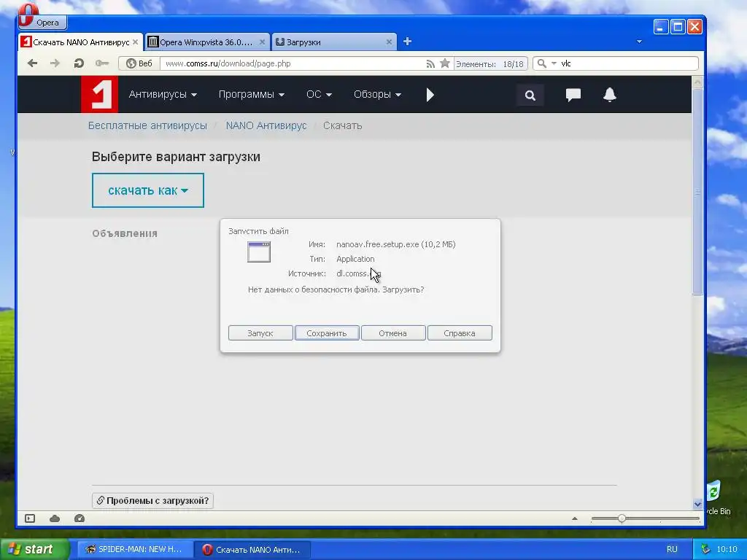Click the Веб site badge button

point(139,63)
